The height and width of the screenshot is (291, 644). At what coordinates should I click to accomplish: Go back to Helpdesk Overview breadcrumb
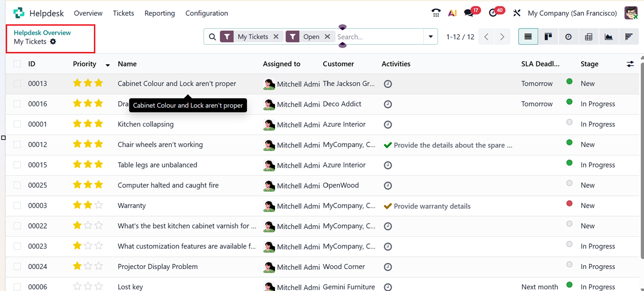42,32
